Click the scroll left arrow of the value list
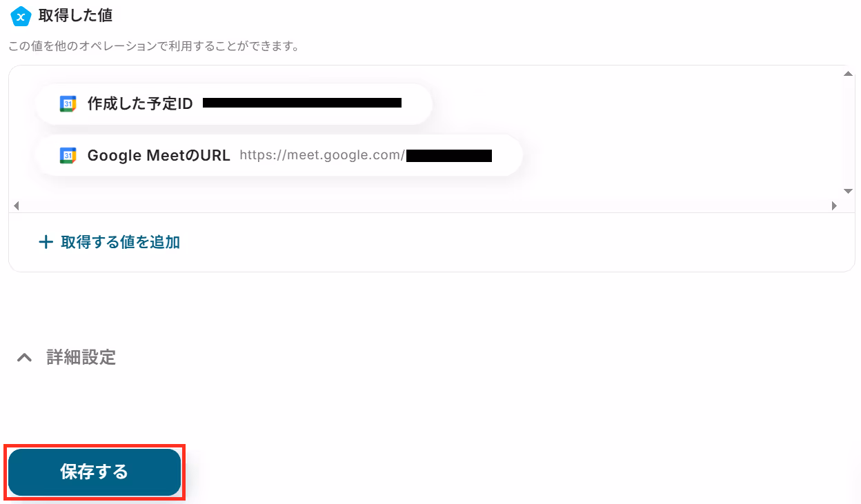 tap(17, 205)
